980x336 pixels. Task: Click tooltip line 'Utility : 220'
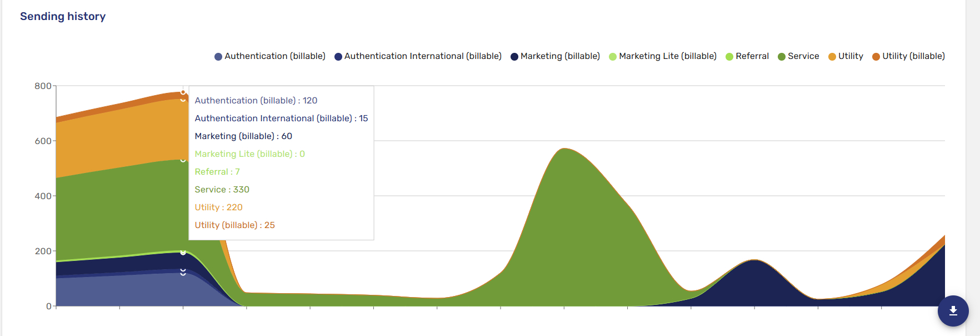[218, 207]
